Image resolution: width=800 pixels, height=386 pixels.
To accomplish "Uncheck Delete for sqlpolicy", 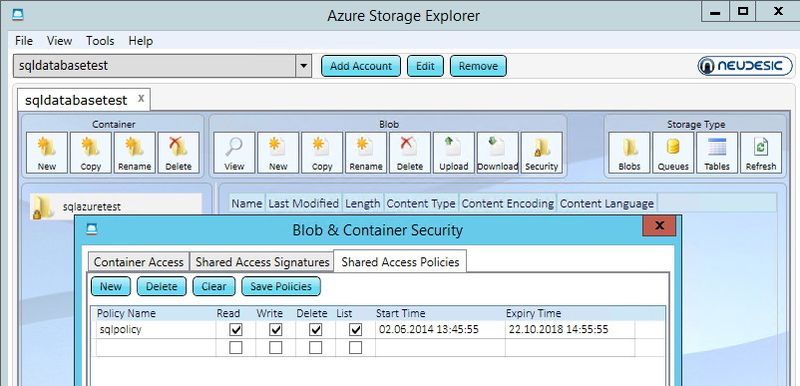I will point(316,330).
